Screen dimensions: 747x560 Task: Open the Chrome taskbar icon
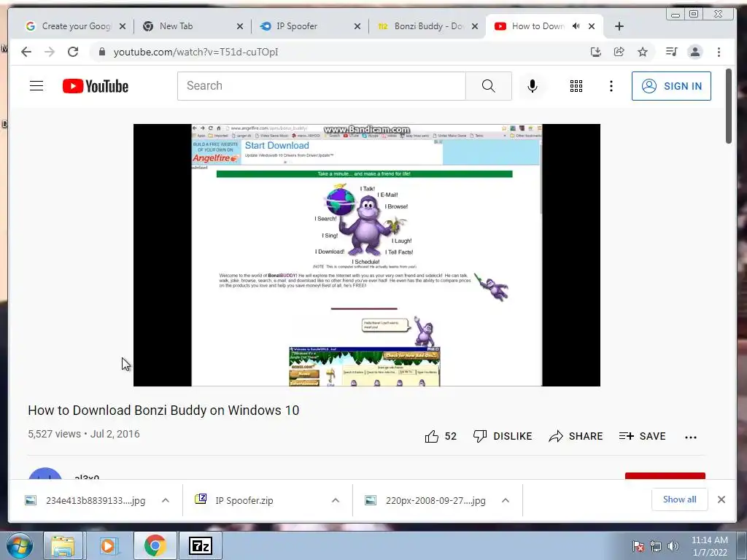(x=155, y=545)
